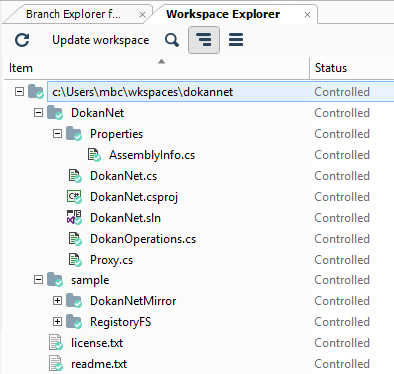This screenshot has width=394, height=374.
Task: Select the Properties folder name
Action: (x=116, y=134)
